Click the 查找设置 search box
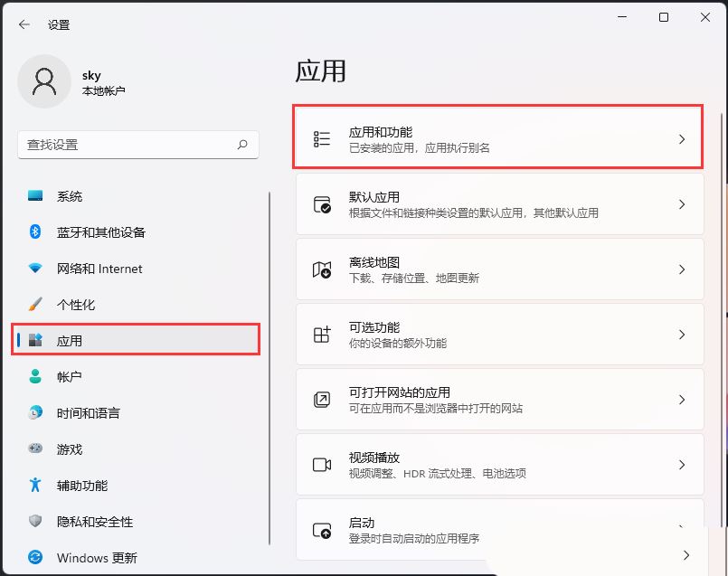Image resolution: width=728 pixels, height=576 pixels. pyautogui.click(x=137, y=145)
